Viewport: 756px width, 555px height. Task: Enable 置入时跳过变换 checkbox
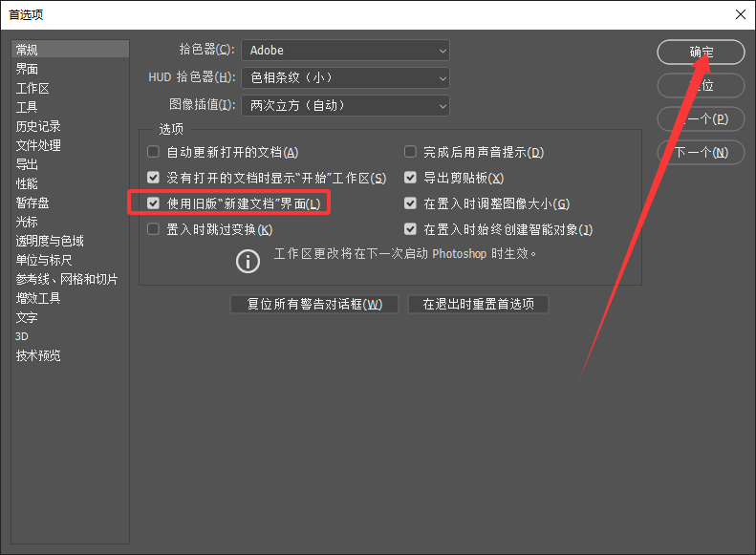(153, 229)
